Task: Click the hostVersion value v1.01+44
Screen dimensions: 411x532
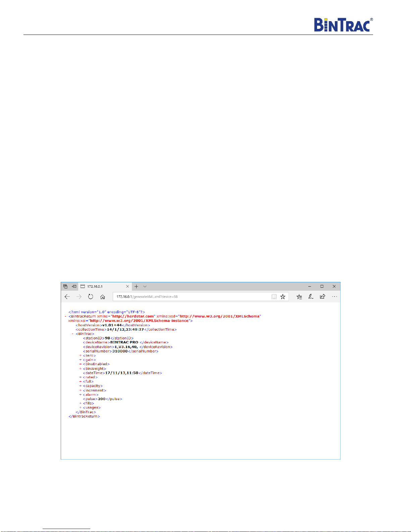Action: [112, 325]
